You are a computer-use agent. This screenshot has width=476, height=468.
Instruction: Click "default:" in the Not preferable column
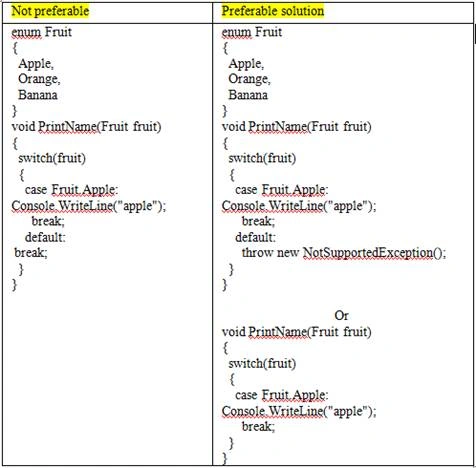45,237
